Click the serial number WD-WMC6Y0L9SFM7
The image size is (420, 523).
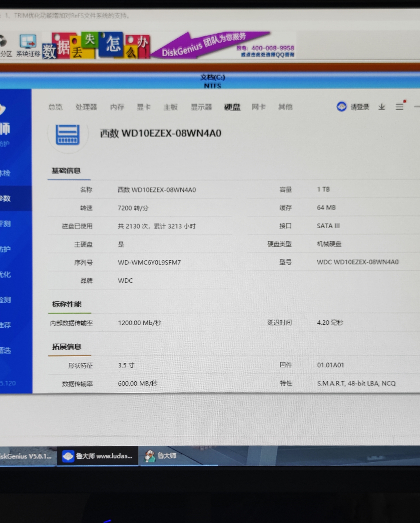[149, 263]
